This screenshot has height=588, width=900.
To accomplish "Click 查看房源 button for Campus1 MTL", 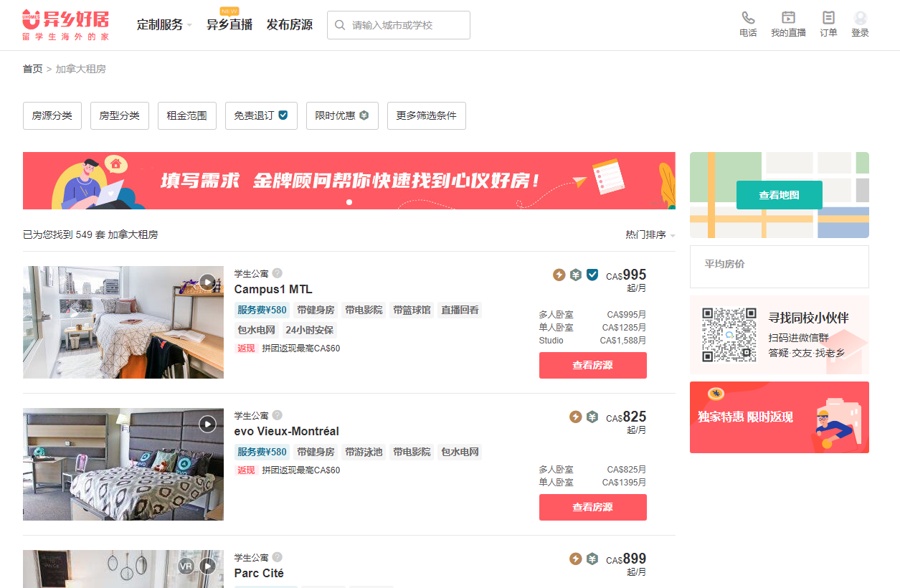I will [592, 365].
